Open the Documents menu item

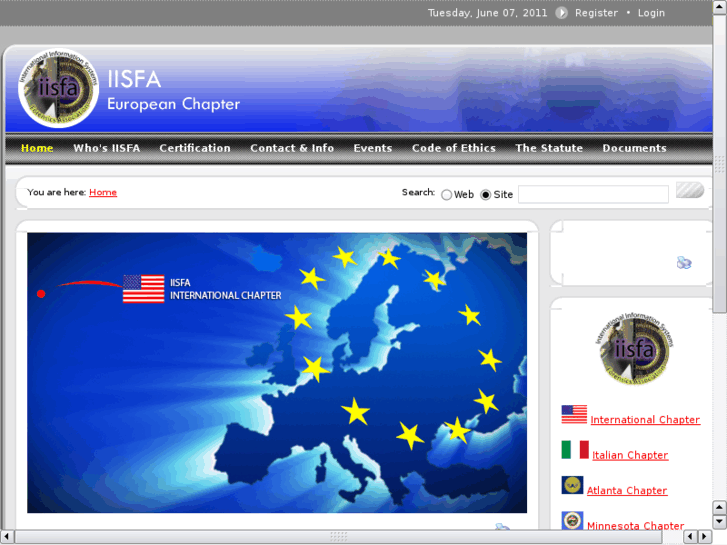point(634,148)
